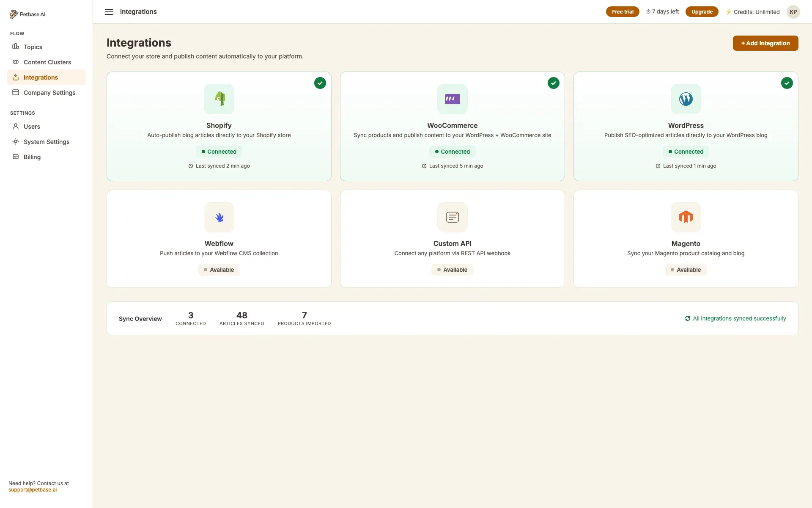Click the Add Integration button
812x508 pixels.
click(x=765, y=43)
